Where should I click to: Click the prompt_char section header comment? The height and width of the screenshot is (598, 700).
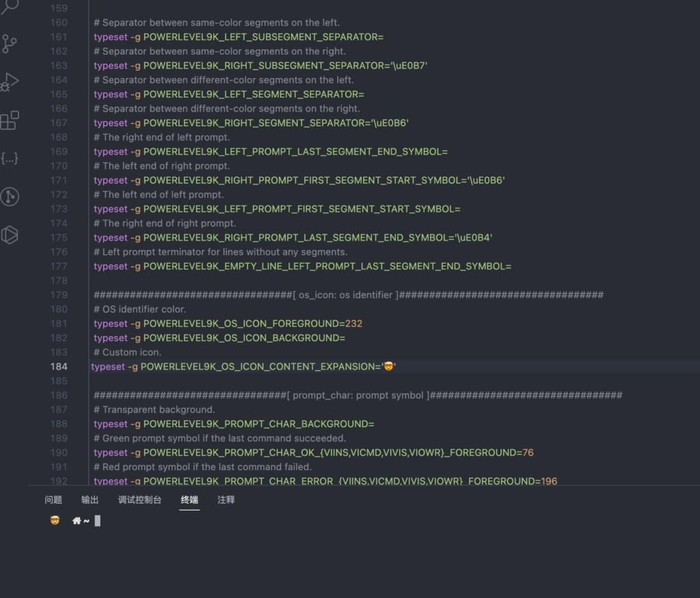(x=358, y=395)
